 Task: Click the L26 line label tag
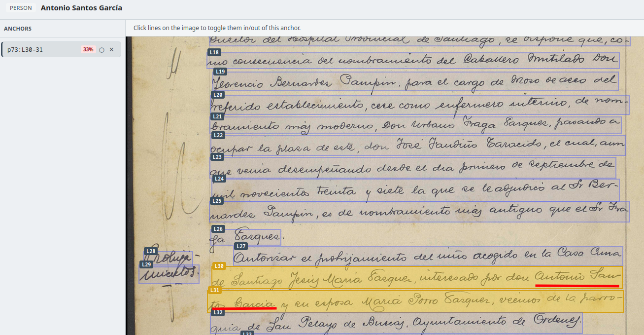pyautogui.click(x=218, y=229)
